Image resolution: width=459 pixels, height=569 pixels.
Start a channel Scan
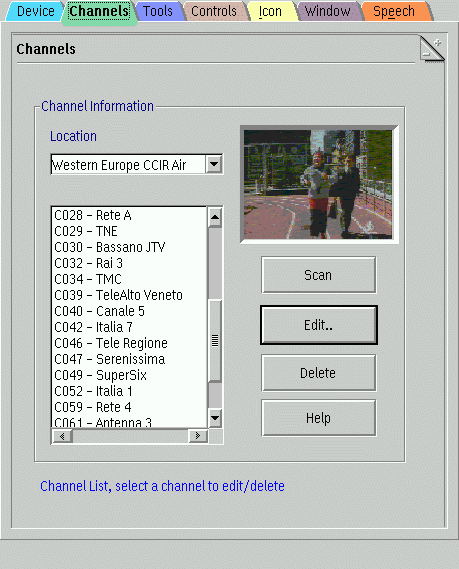click(318, 275)
